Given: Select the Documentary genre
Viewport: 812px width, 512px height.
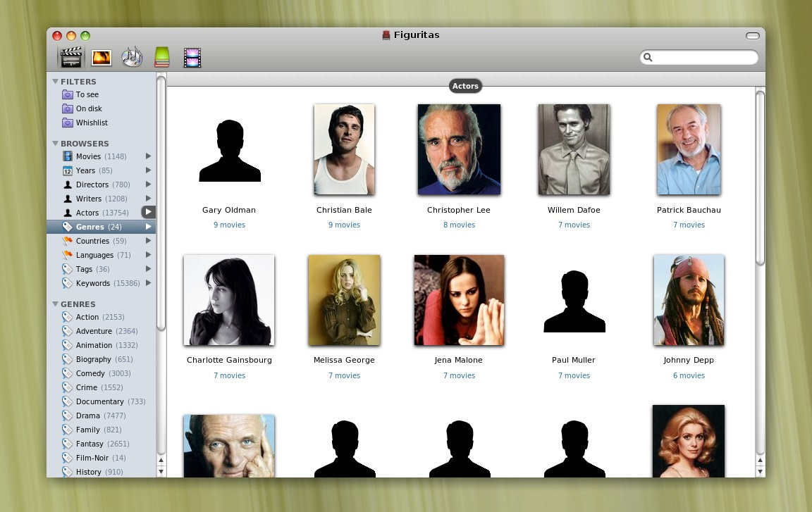Looking at the screenshot, I should [104, 401].
